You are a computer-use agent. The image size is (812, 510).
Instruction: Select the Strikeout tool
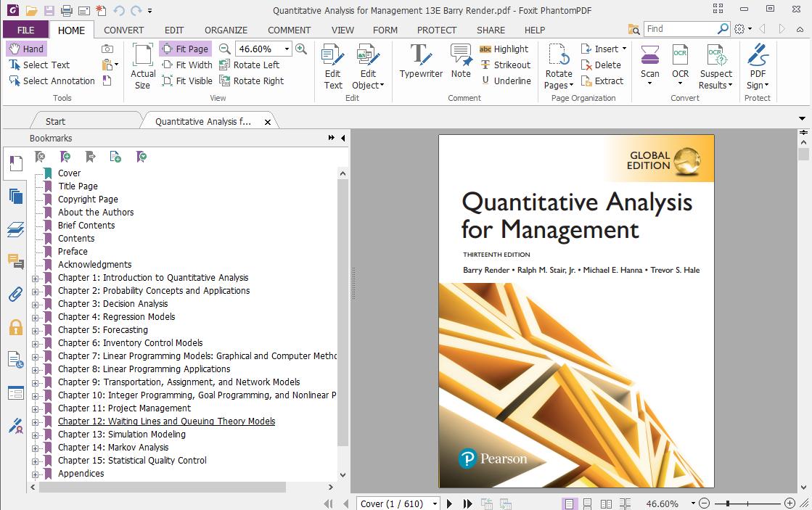(x=506, y=65)
